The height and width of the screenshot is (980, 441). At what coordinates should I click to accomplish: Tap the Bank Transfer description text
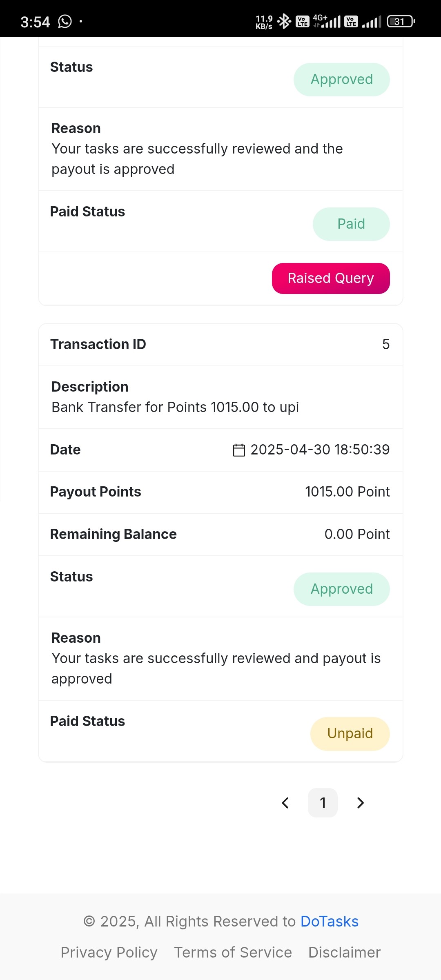pos(175,408)
